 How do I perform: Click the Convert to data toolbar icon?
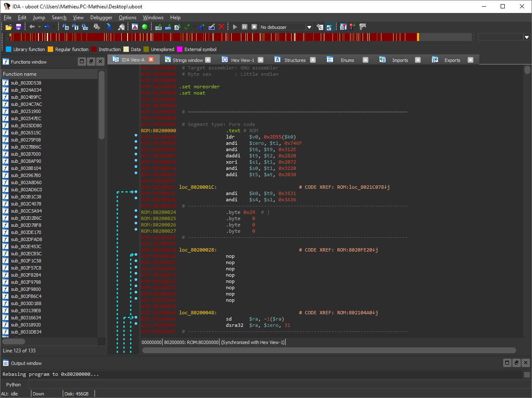[168, 27]
